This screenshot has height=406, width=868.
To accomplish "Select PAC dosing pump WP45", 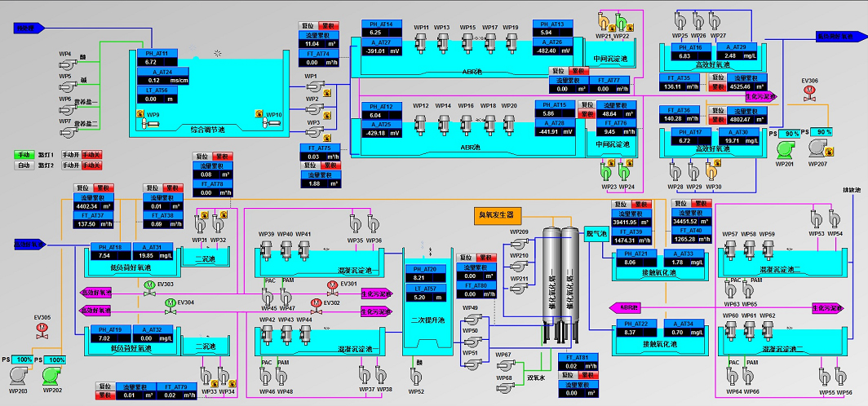I will coord(268,295).
